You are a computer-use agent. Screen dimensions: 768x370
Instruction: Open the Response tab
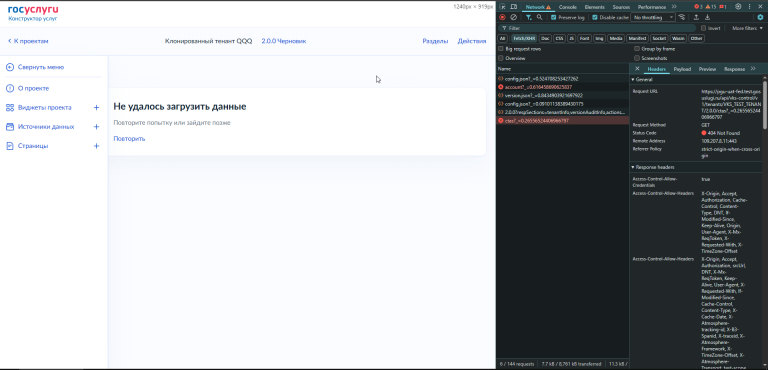click(x=734, y=69)
